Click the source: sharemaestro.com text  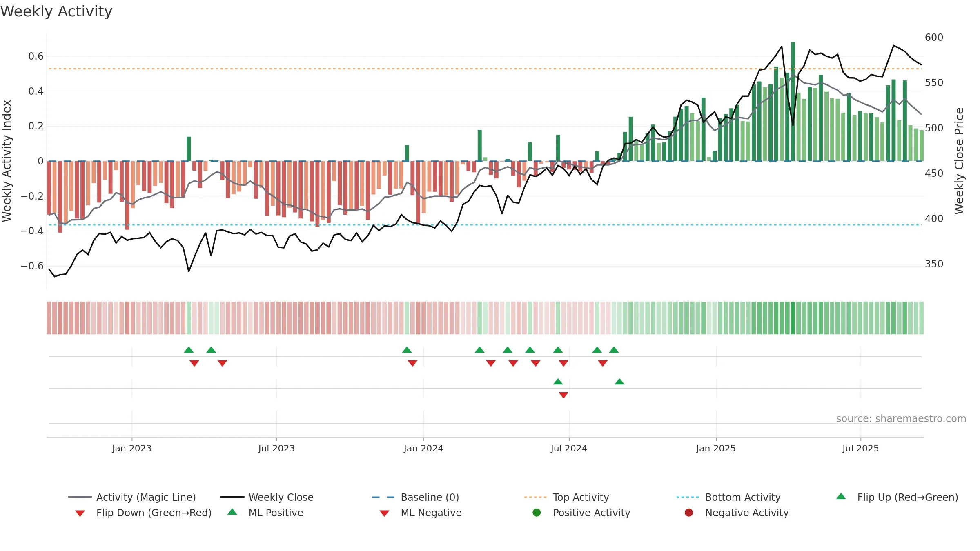click(901, 419)
